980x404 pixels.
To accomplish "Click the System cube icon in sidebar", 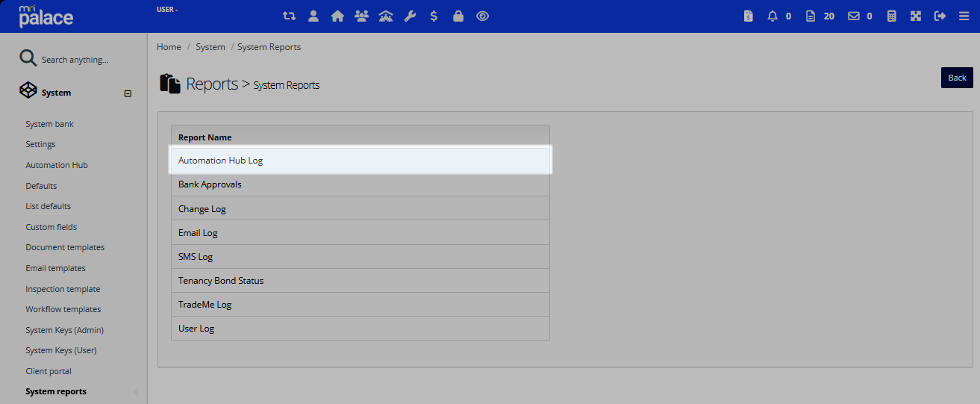I will 28,90.
